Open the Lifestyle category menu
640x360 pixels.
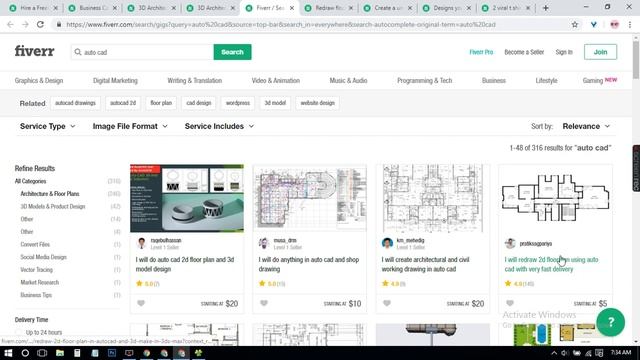[x=546, y=80]
